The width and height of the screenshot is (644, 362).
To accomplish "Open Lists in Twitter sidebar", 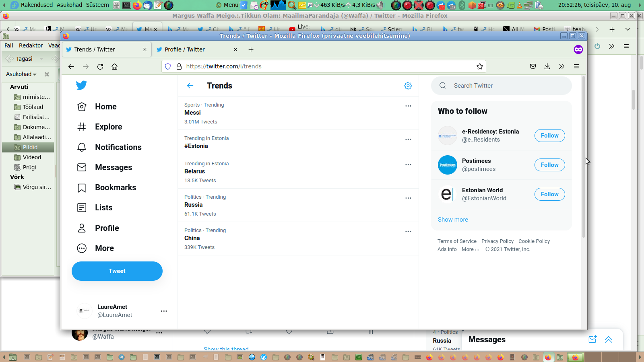I will pyautogui.click(x=95, y=208).
